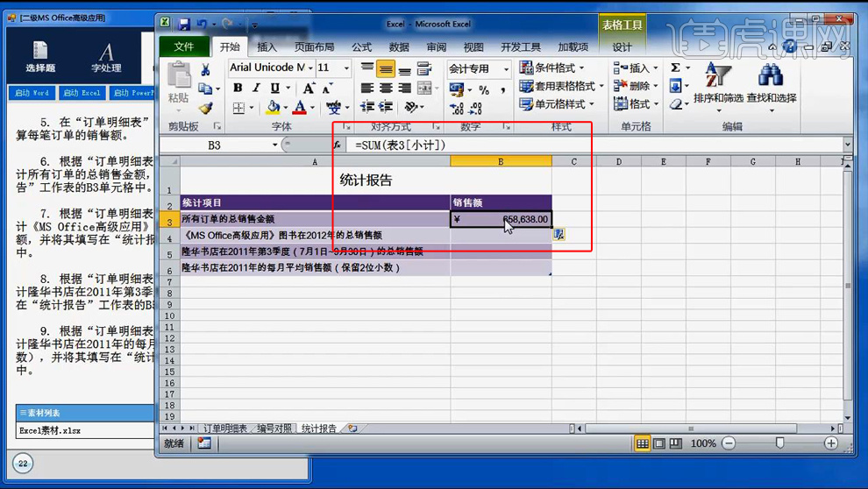Toggle top vertical alignment
Viewport: 868px width, 489px height.
pos(367,68)
